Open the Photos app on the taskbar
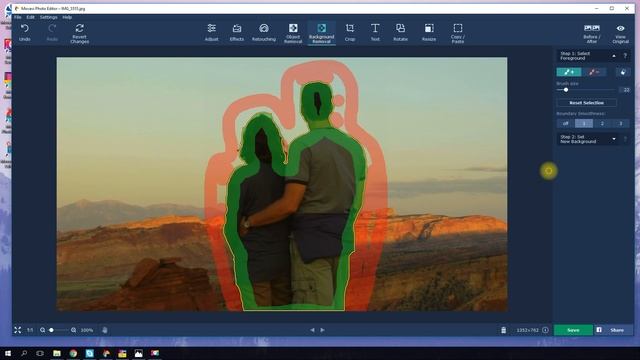 [138, 353]
